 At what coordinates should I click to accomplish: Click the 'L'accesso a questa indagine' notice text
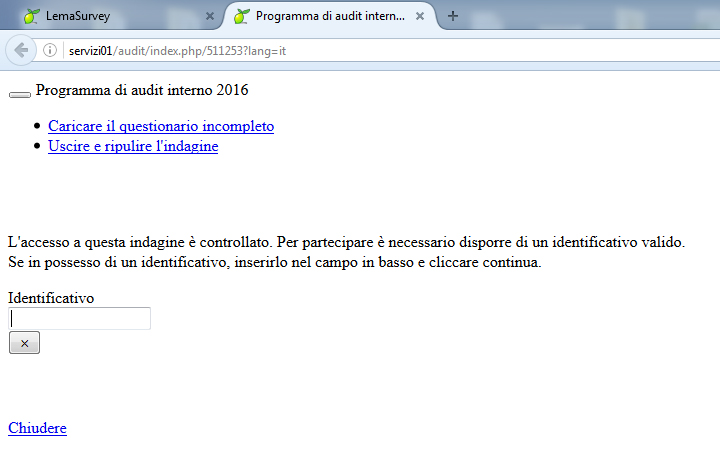[x=346, y=242]
